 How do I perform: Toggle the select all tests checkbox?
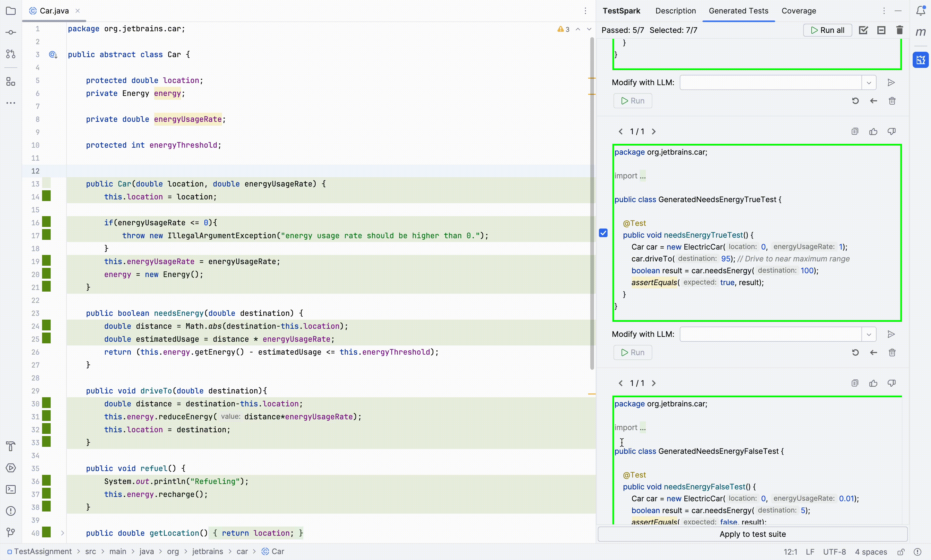(x=863, y=30)
